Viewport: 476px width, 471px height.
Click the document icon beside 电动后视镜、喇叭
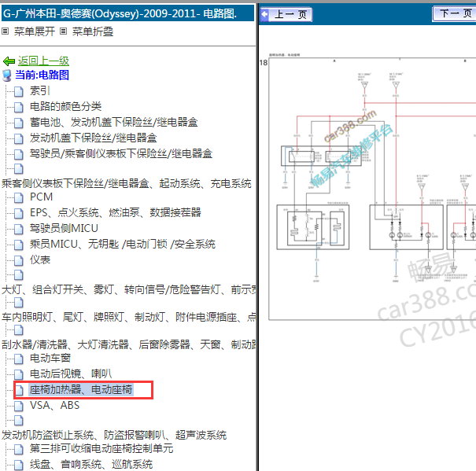pyautogui.click(x=19, y=375)
